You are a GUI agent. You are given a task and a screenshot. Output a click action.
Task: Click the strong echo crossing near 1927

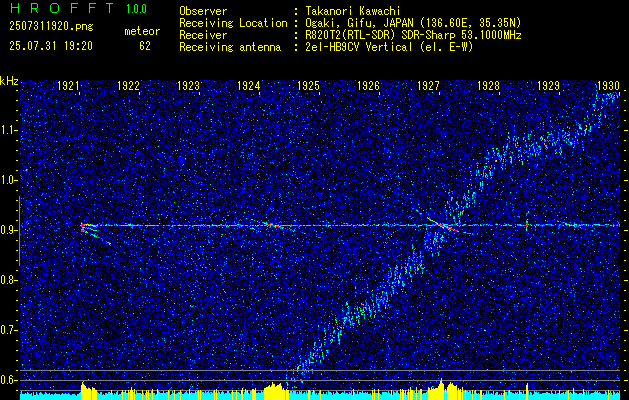pyautogui.click(x=443, y=225)
